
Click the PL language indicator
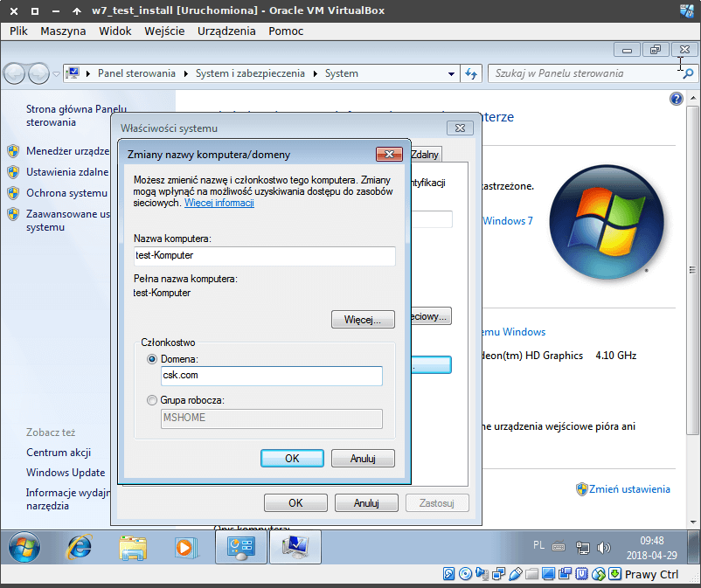pos(538,545)
